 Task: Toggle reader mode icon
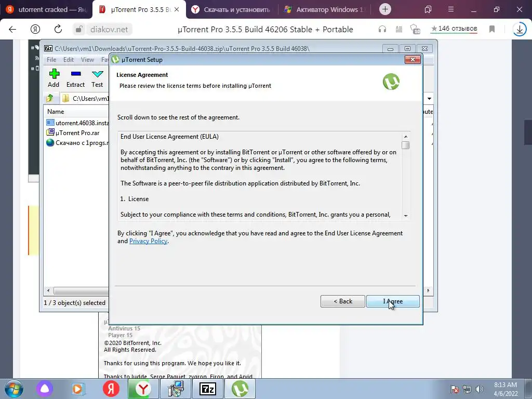pos(399,29)
